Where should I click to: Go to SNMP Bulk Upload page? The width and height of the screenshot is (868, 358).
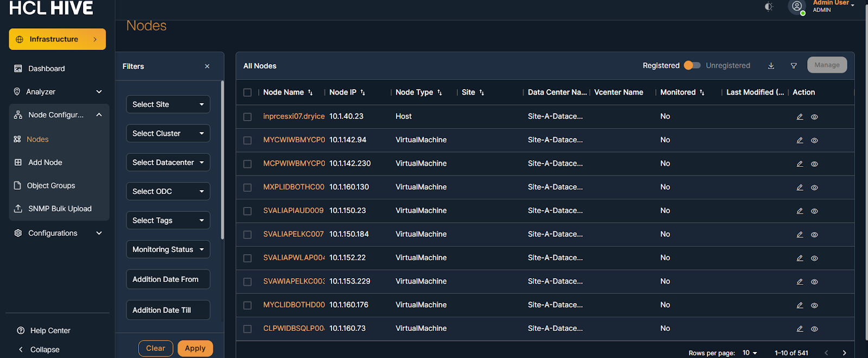(x=60, y=209)
